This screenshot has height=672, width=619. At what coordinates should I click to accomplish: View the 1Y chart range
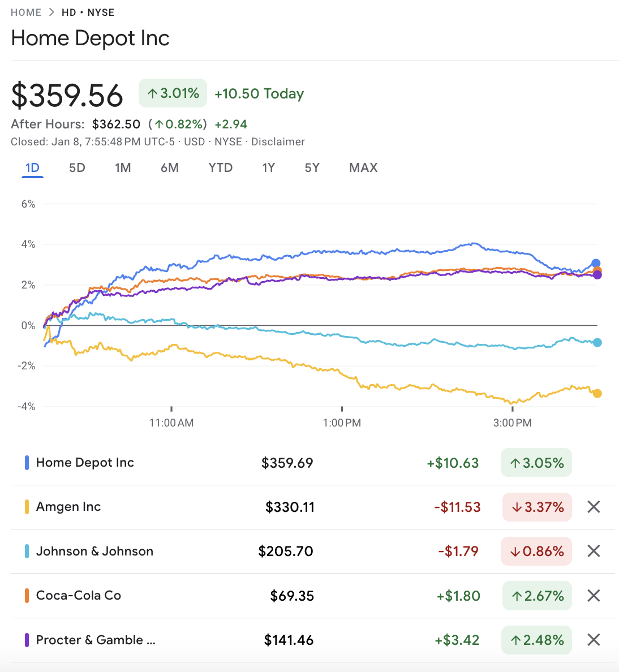268,167
